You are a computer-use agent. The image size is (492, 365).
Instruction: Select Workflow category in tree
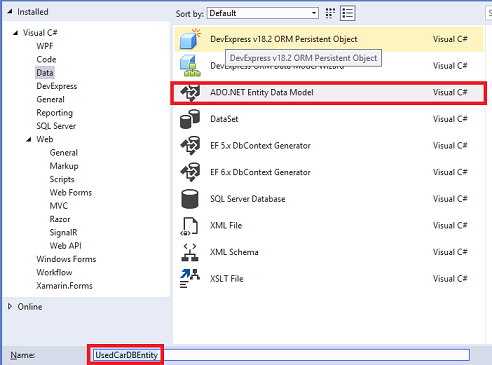point(54,272)
